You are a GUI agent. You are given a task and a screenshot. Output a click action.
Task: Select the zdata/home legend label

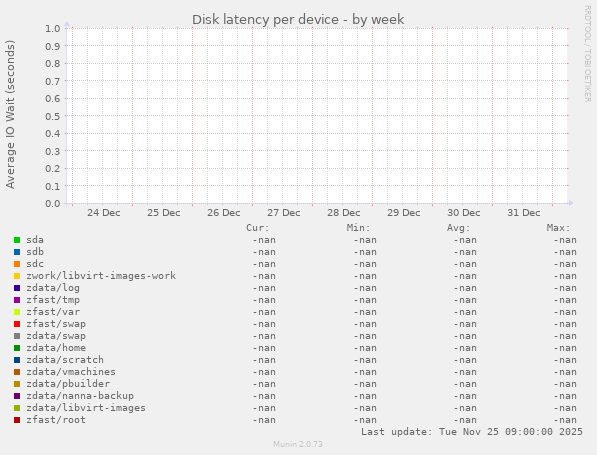56,348
